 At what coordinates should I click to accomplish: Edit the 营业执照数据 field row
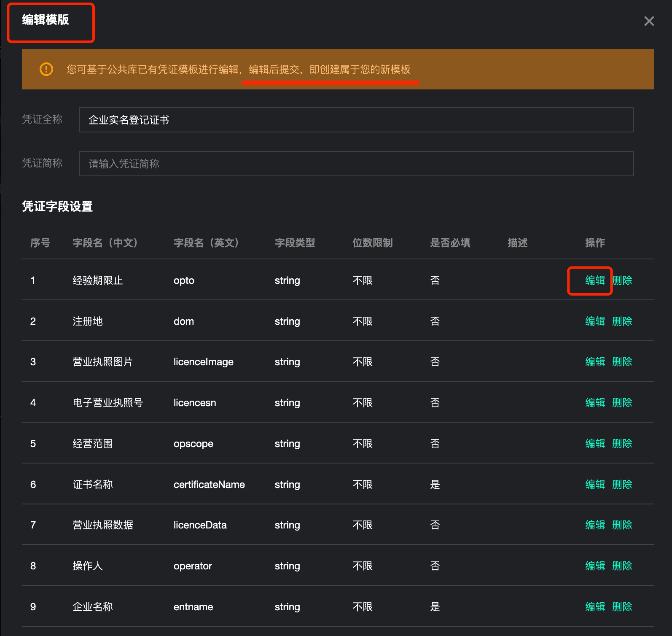pyautogui.click(x=595, y=525)
